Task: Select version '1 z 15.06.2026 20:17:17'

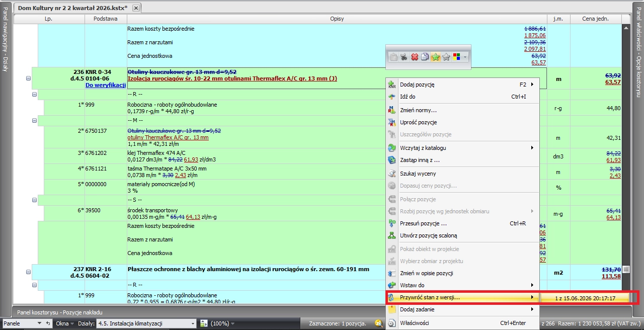Action: click(x=585, y=298)
